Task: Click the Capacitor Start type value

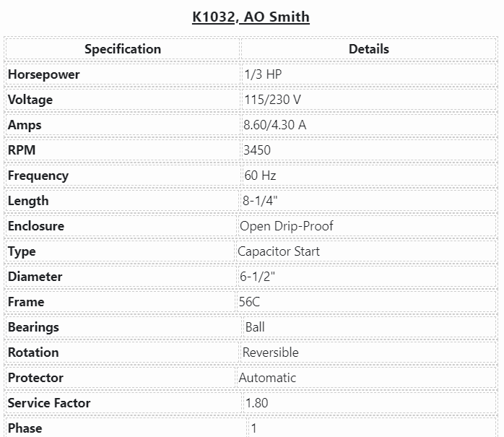Action: pos(279,251)
